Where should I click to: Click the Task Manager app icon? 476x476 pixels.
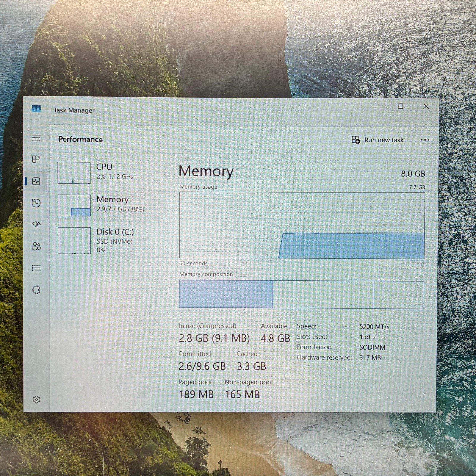click(36, 109)
